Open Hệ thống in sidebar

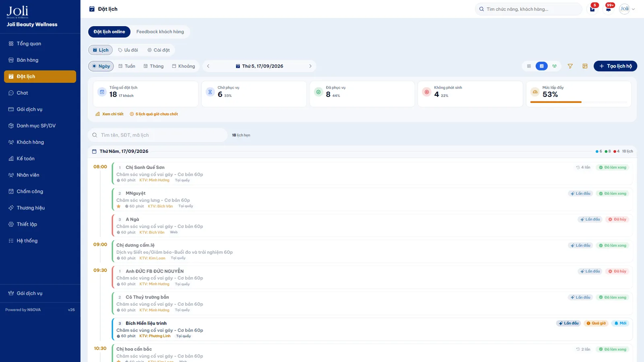tap(40, 241)
